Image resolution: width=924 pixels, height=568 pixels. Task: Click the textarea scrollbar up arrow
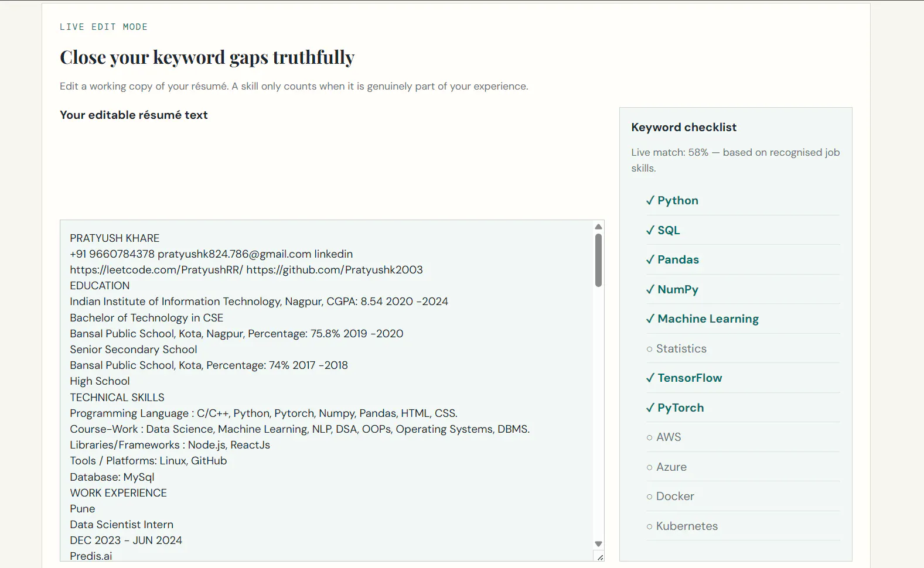(598, 227)
